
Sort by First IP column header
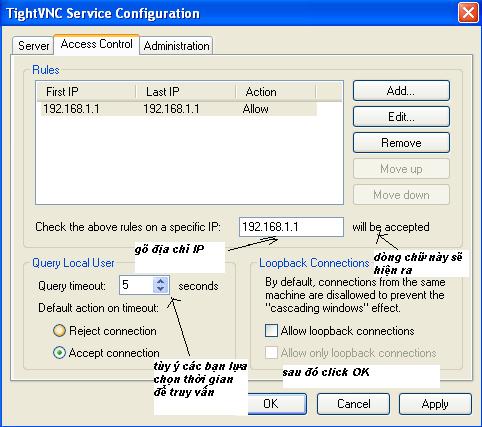pyautogui.click(x=86, y=92)
